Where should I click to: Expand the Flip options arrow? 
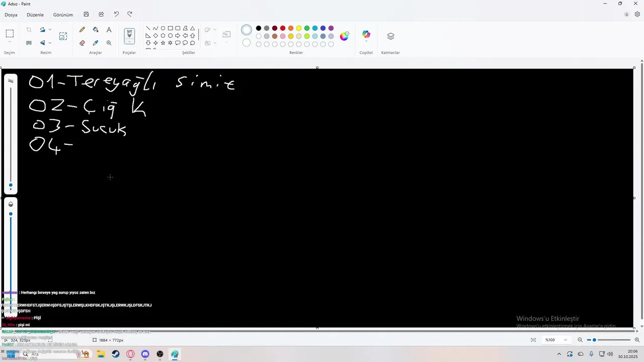coord(50,43)
